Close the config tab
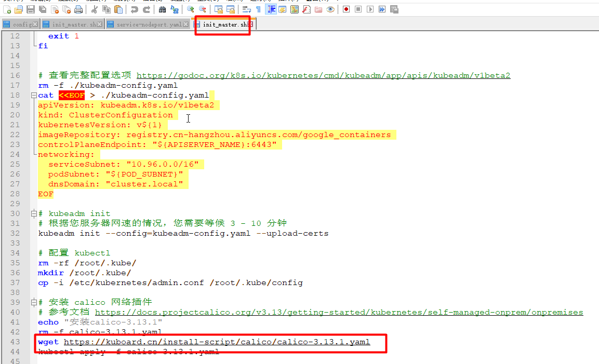 (x=35, y=24)
